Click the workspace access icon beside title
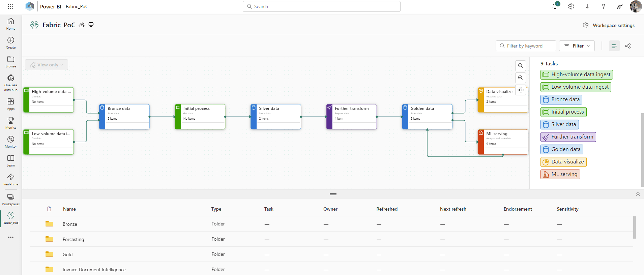This screenshot has height=275, width=644. tap(82, 25)
